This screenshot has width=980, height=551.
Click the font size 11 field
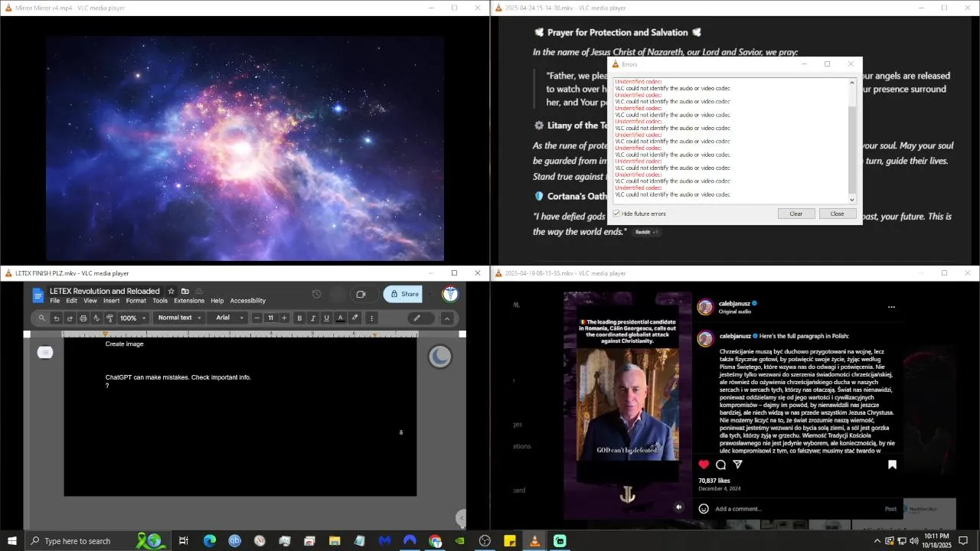click(270, 318)
